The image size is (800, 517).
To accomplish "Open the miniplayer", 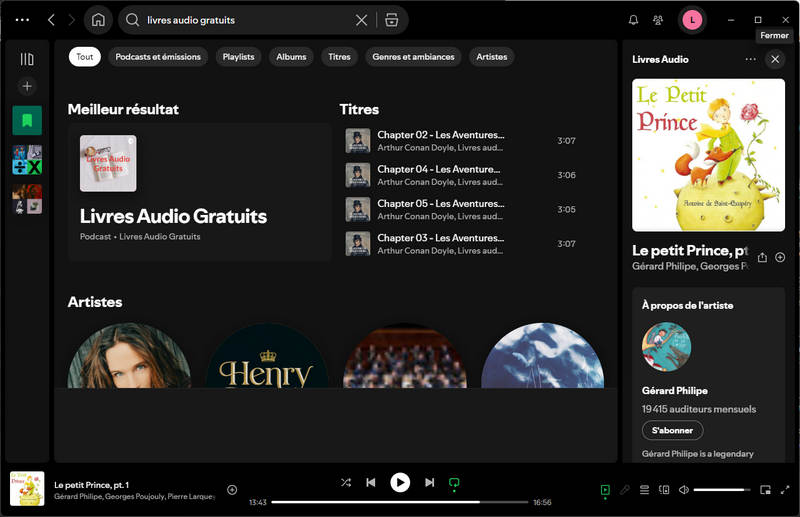I will coord(765,490).
